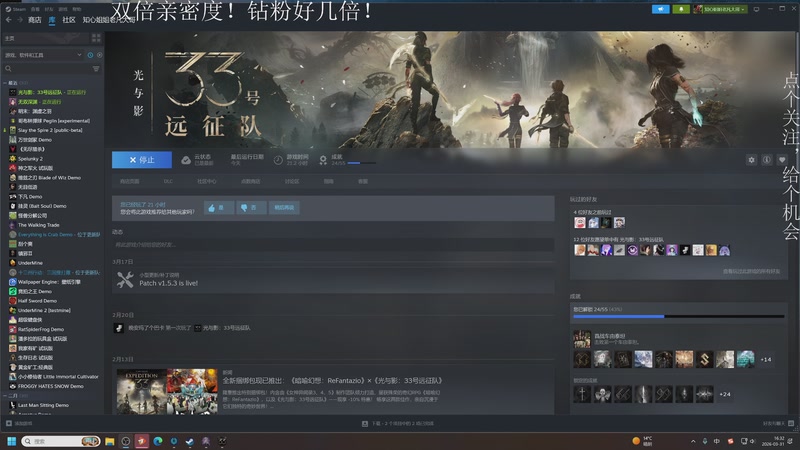Open the DLC tab
The image size is (800, 450).
(x=168, y=181)
